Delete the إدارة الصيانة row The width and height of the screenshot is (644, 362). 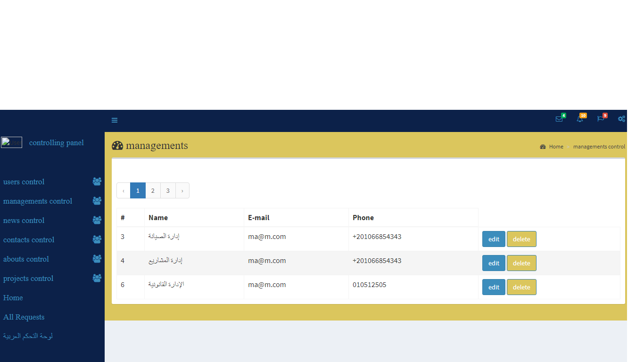point(521,239)
